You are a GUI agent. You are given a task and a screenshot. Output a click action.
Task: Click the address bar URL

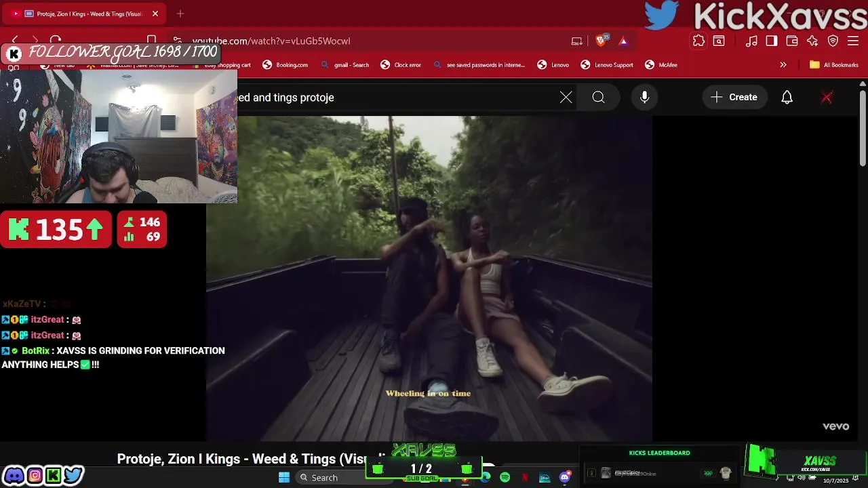271,41
